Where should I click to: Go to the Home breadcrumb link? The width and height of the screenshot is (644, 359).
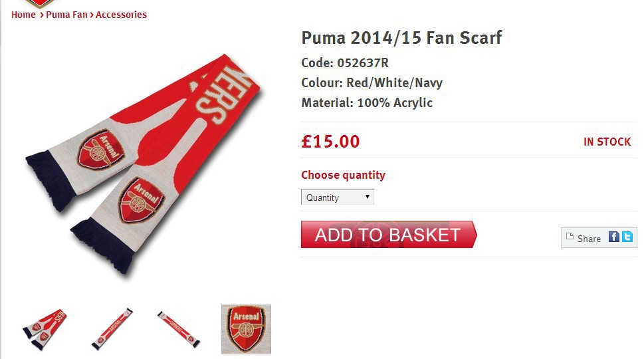[x=23, y=15]
